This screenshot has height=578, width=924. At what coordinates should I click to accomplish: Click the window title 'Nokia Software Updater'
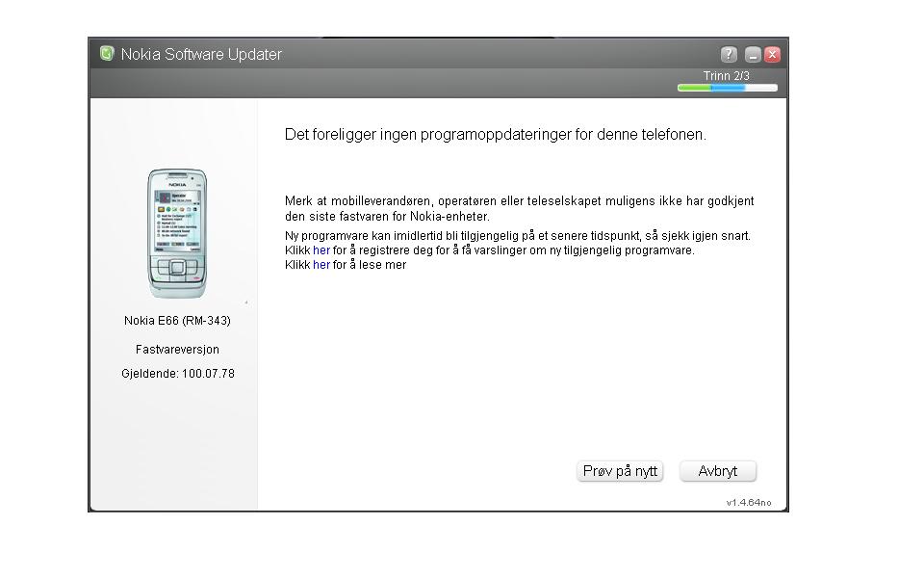click(201, 54)
